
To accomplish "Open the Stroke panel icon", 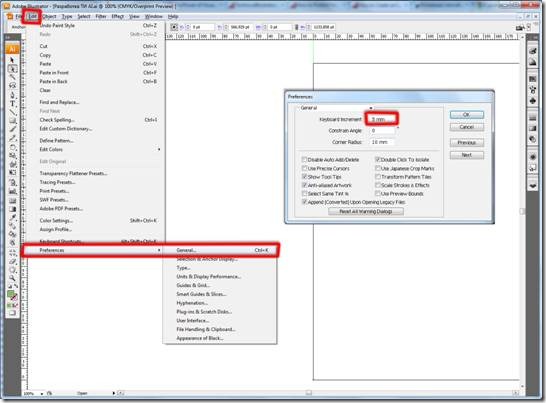I will coord(532,118).
